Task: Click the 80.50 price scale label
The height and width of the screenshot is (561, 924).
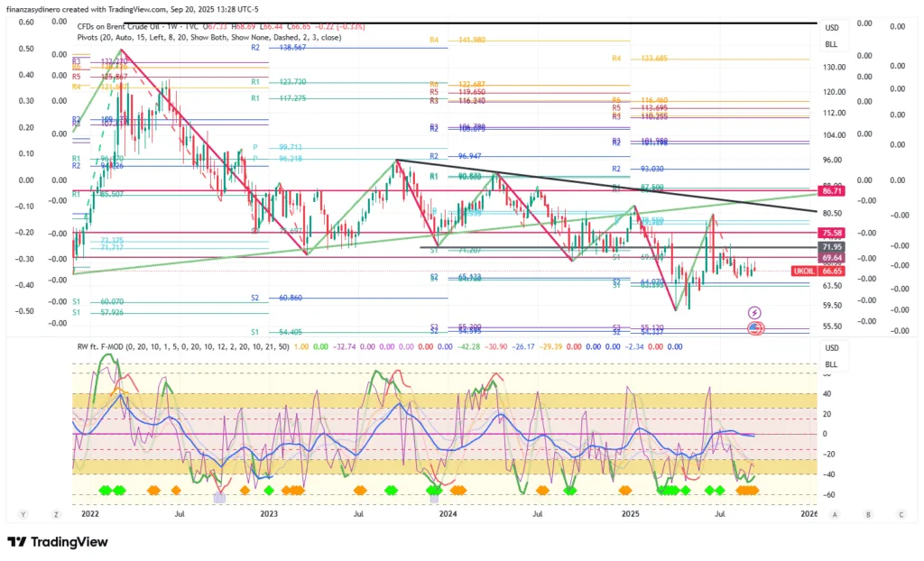Action: coord(832,214)
